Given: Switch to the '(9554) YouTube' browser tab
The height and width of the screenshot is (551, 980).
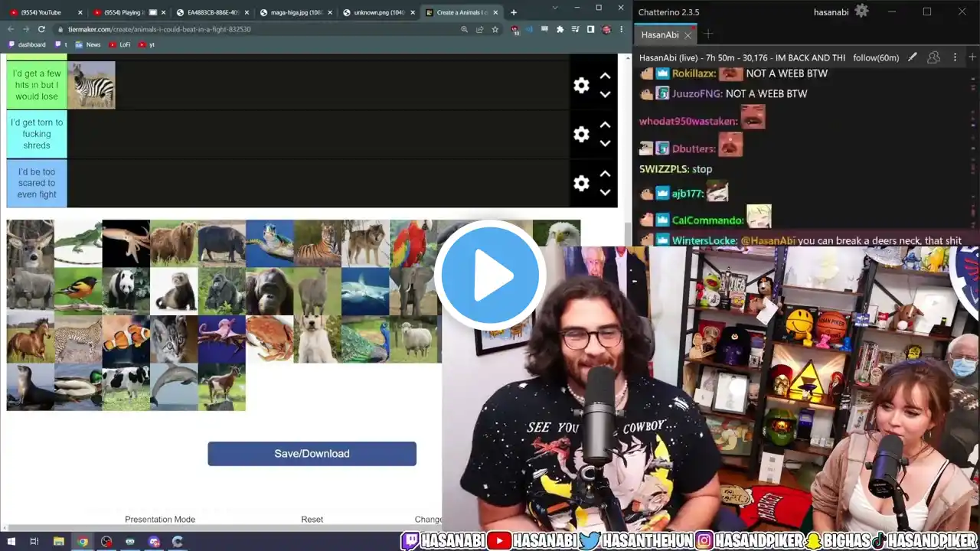Looking at the screenshot, I should 46,12.
